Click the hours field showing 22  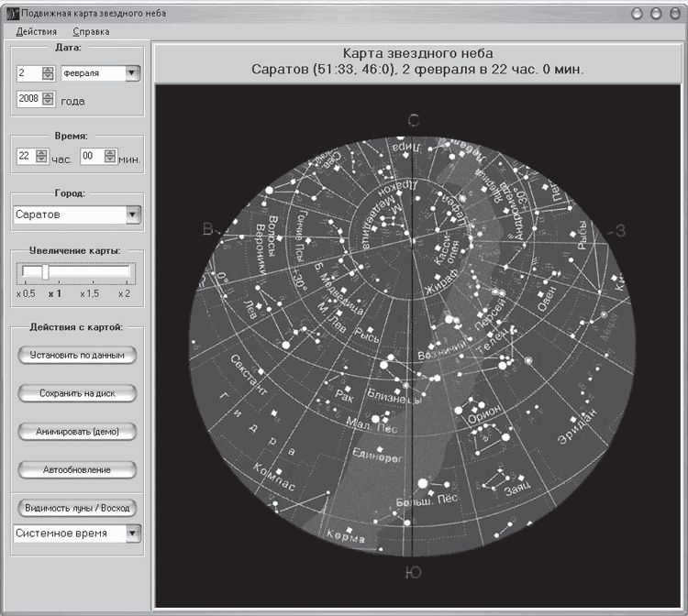(x=27, y=156)
